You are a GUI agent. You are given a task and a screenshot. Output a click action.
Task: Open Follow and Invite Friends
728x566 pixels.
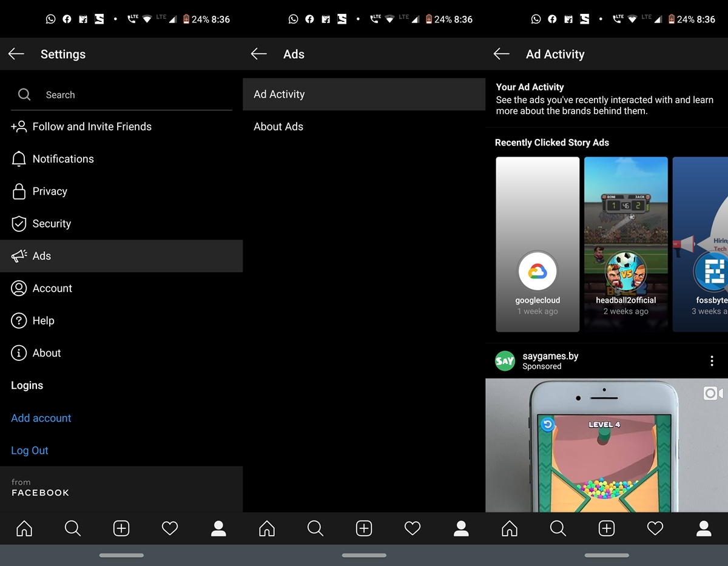121,127
